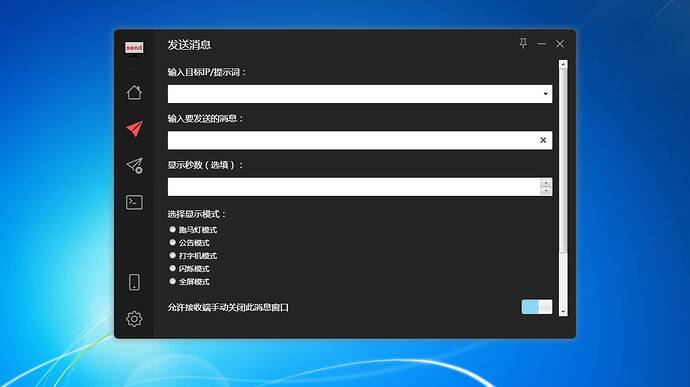This screenshot has width=690, height=387.
Task: Open the cancel-send paper plane icon
Action: [134, 166]
